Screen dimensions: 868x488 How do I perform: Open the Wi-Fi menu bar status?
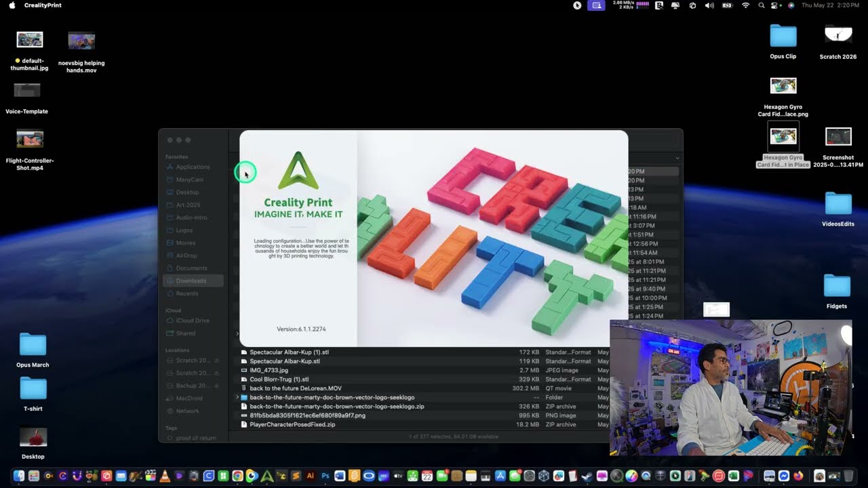pos(746,5)
